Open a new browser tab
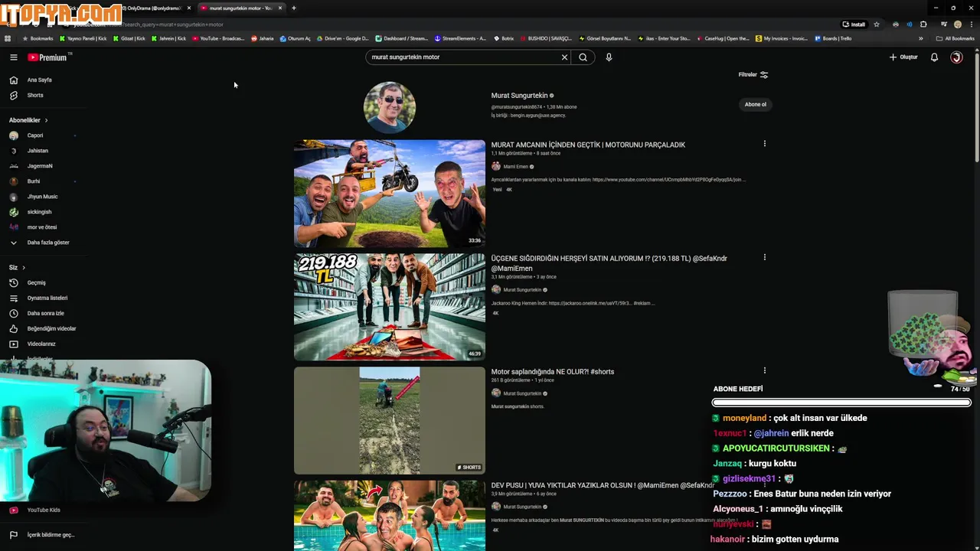 click(293, 8)
